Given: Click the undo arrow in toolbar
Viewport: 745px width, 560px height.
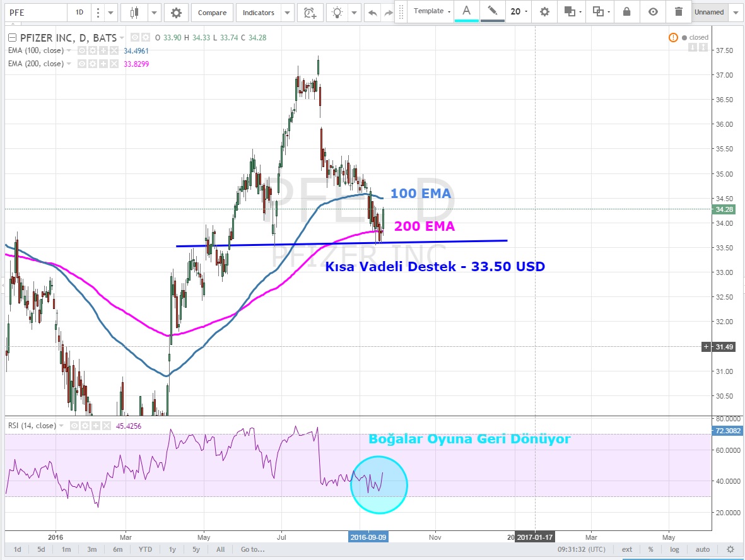Looking at the screenshot, I should point(373,13).
